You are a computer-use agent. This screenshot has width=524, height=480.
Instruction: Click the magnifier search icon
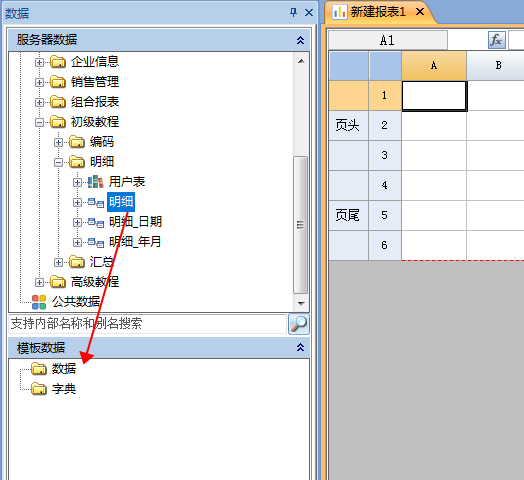pos(298,324)
